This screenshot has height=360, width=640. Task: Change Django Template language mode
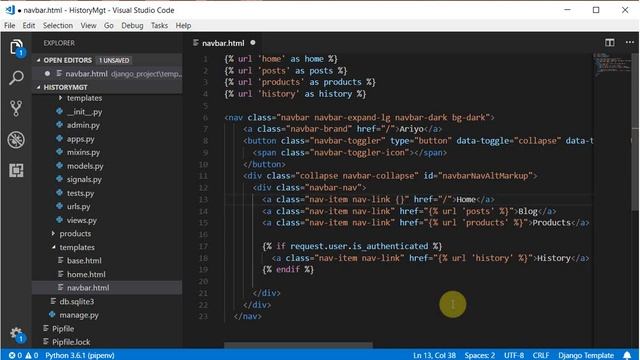(x=586, y=356)
